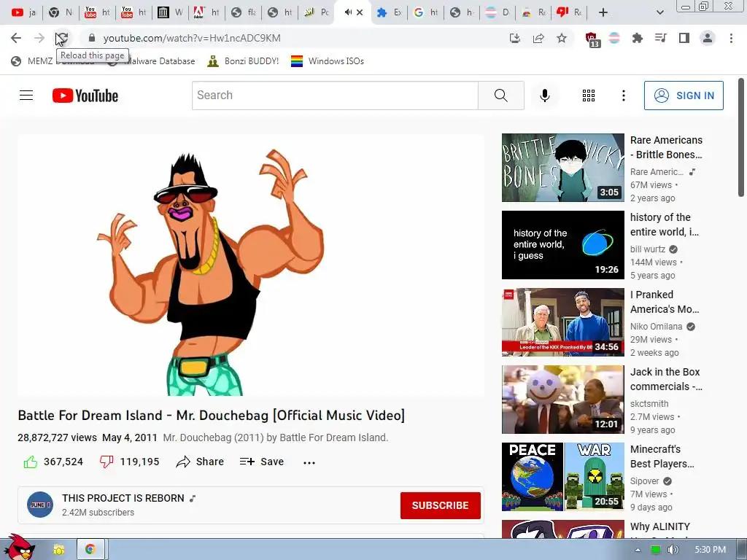Open the Rare Americans Brittle Bones title
This screenshot has height=560, width=747.
[666, 147]
